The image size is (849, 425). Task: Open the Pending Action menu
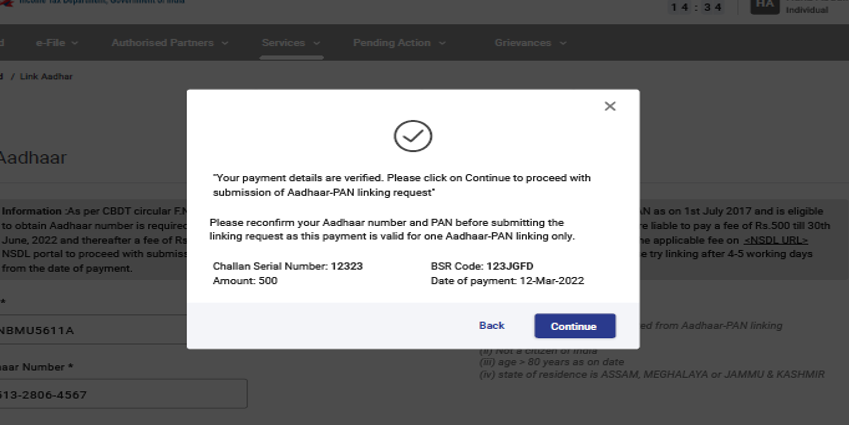(x=391, y=43)
